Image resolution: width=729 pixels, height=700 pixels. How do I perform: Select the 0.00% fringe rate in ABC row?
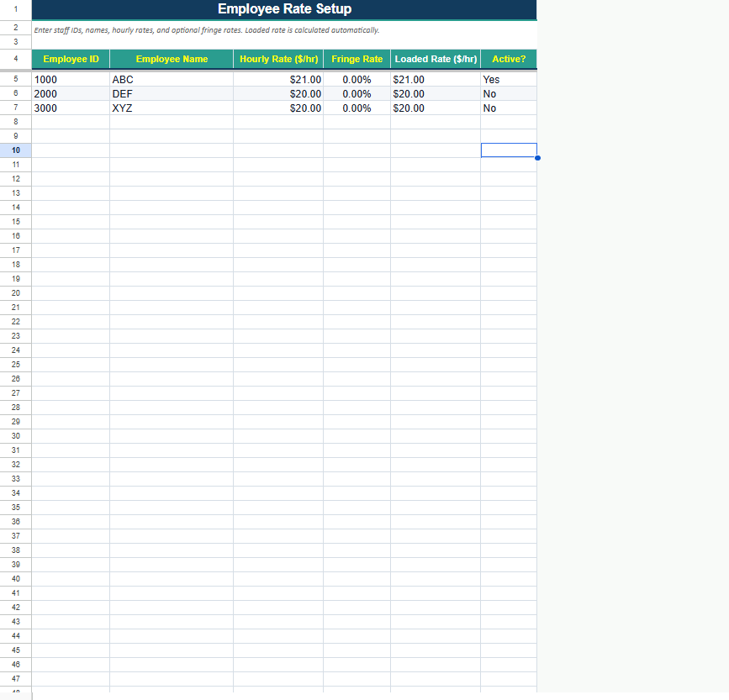point(357,80)
